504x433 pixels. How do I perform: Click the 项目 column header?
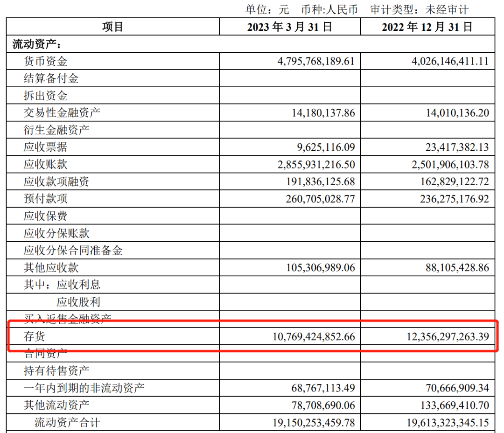tap(112, 27)
